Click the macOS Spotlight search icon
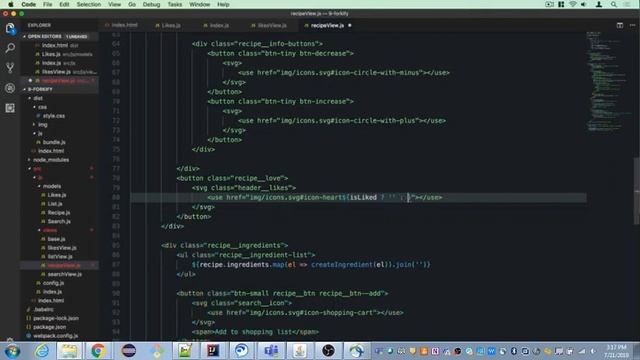This screenshot has height=360, width=640. pyautogui.click(x=613, y=4)
